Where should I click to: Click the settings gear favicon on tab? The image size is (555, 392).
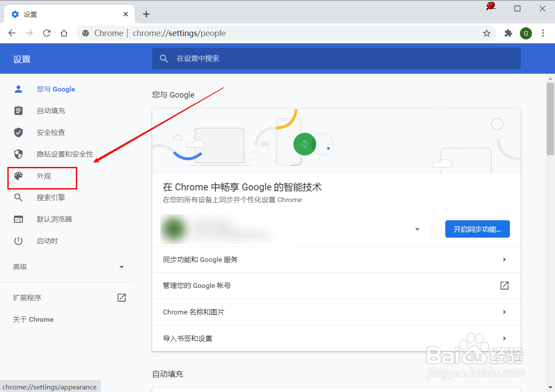(15, 14)
